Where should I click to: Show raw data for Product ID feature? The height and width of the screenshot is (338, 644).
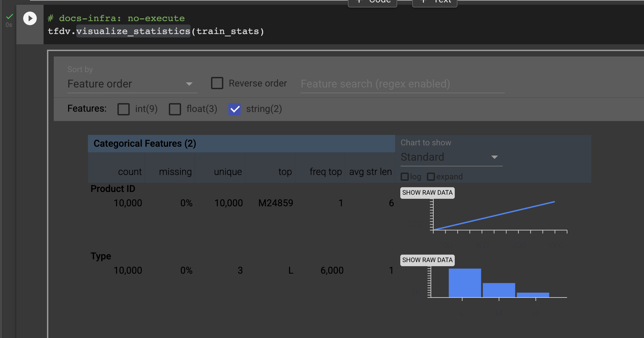point(427,193)
